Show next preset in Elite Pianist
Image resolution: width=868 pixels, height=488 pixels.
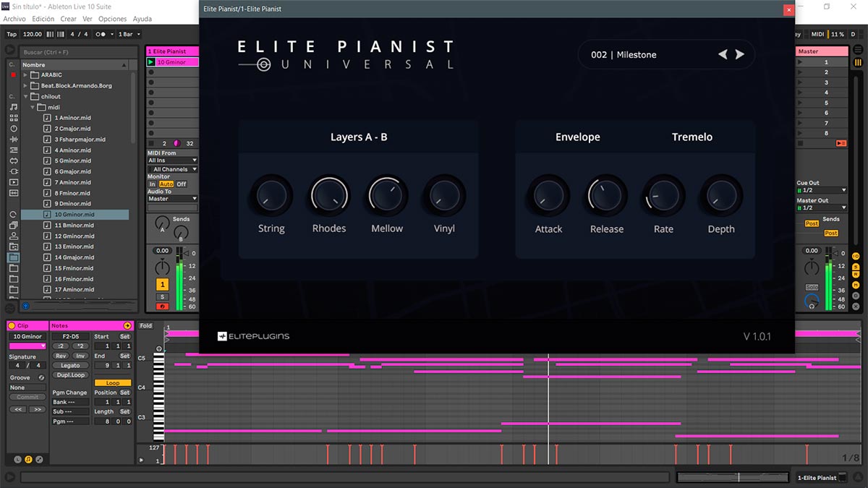739,54
